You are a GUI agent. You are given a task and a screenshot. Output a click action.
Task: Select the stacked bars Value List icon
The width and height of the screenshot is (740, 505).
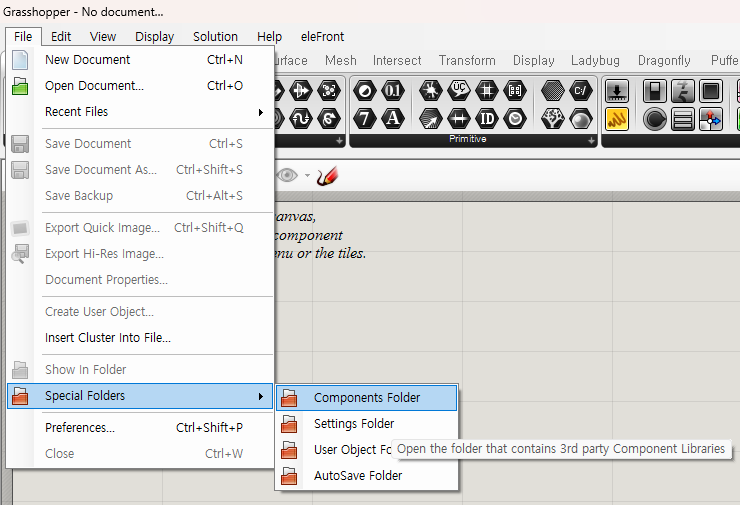(x=682, y=119)
